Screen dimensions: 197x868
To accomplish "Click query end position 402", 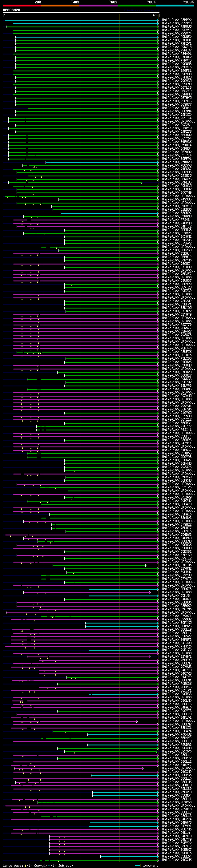I will (x=155, y=15).
